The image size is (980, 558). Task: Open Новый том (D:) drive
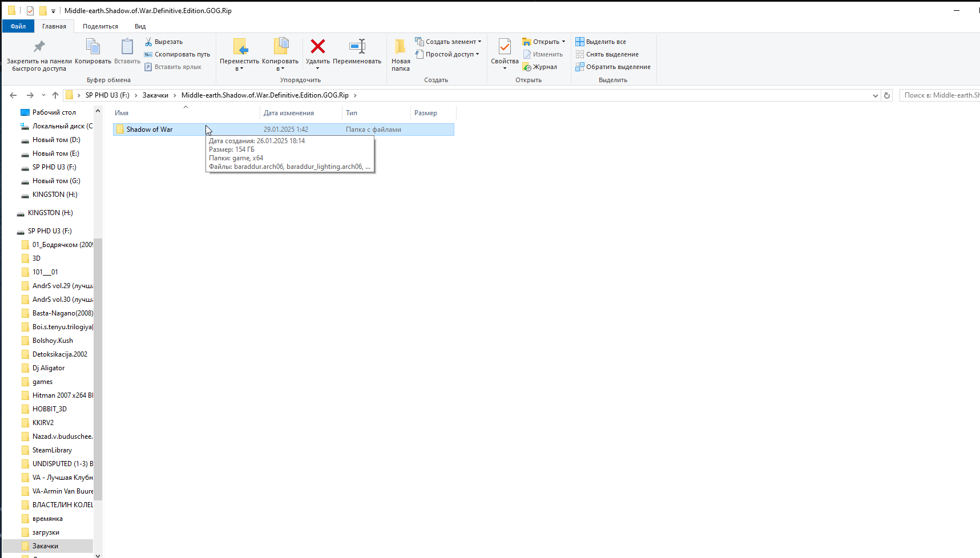coord(57,140)
